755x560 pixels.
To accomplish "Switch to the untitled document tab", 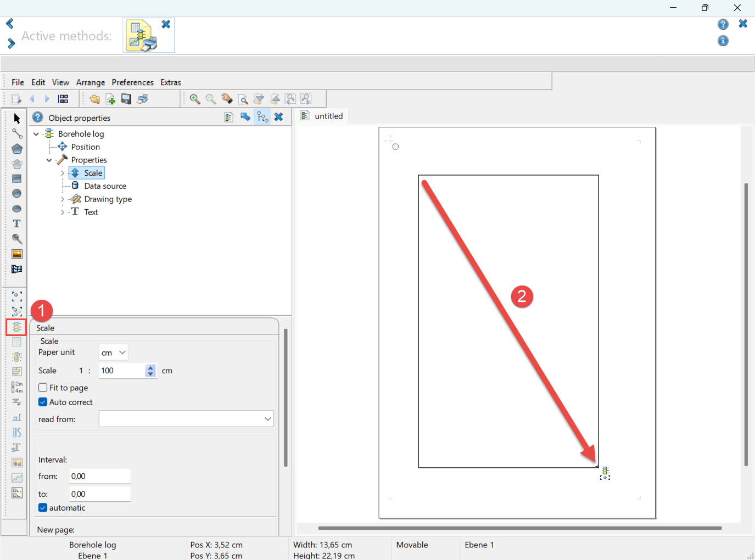I will [x=328, y=116].
